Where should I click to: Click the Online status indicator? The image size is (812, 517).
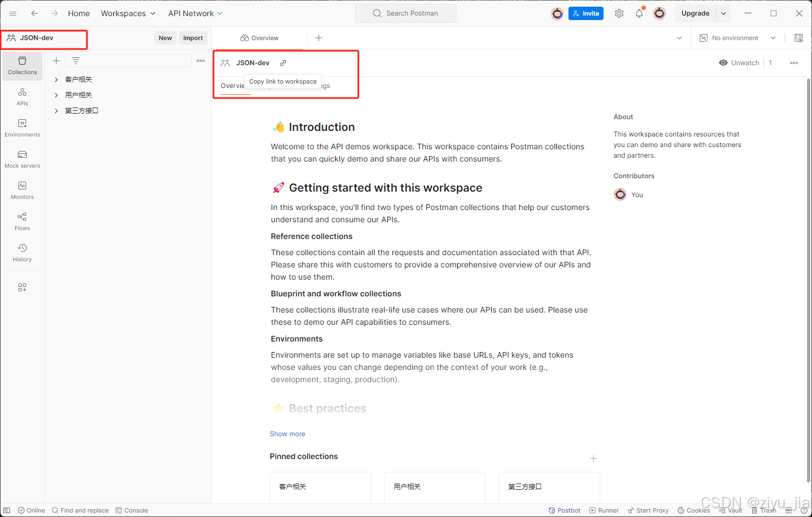(x=31, y=510)
